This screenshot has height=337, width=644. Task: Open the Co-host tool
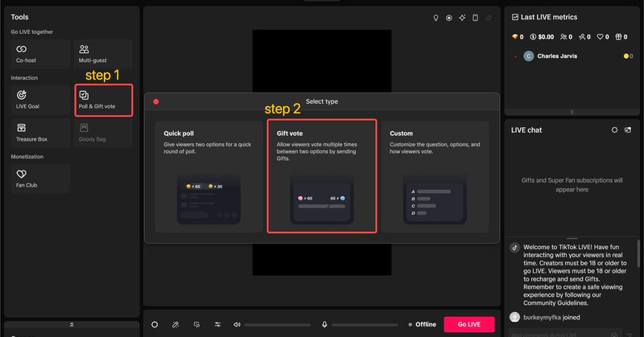pos(40,54)
